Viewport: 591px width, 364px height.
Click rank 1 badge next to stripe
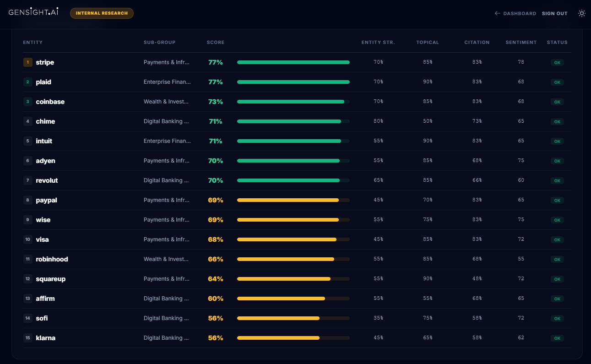click(27, 62)
